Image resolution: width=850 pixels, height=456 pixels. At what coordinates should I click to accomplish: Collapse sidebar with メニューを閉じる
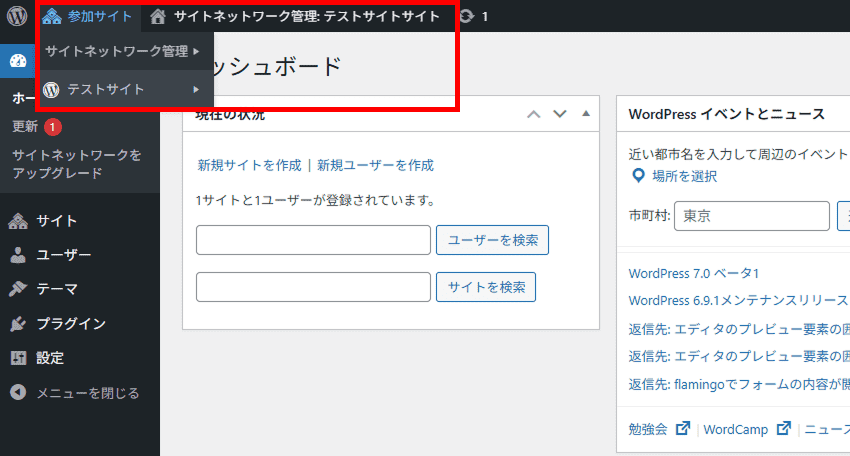click(x=88, y=393)
